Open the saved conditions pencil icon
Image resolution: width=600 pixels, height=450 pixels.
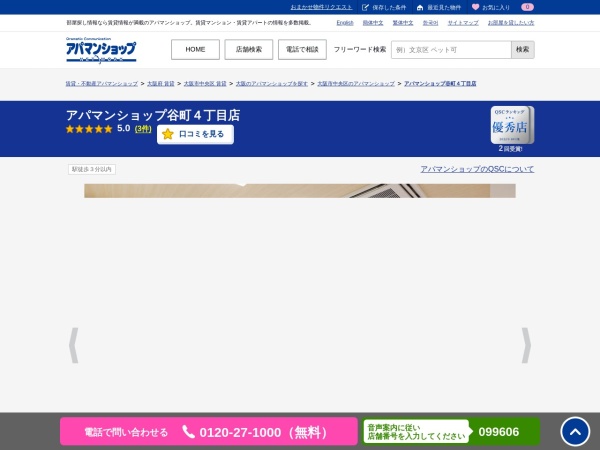pyautogui.click(x=365, y=7)
